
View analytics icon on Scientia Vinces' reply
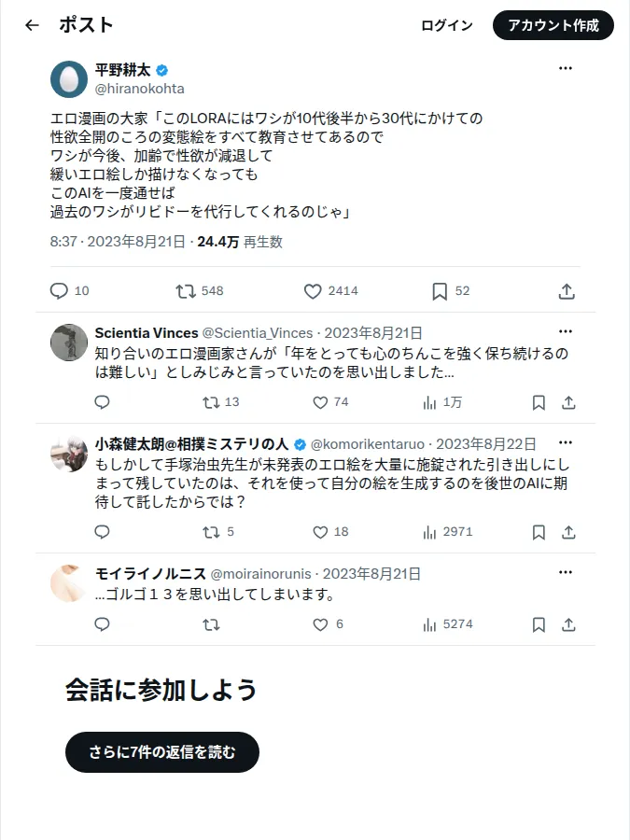point(429,402)
